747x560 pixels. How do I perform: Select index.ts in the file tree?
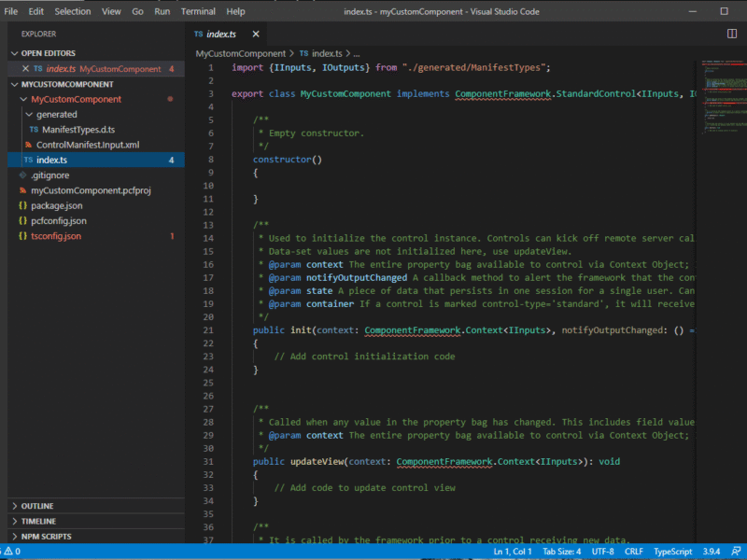(x=96, y=160)
